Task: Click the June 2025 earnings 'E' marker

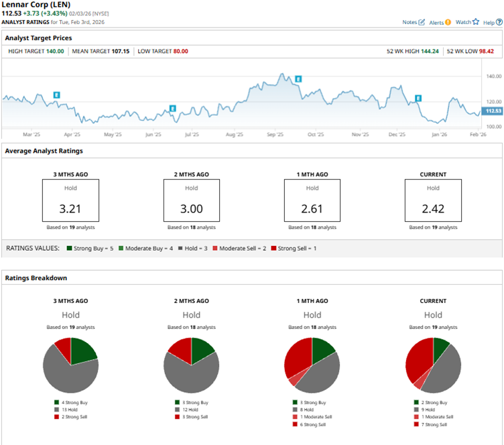Action: click(172, 108)
